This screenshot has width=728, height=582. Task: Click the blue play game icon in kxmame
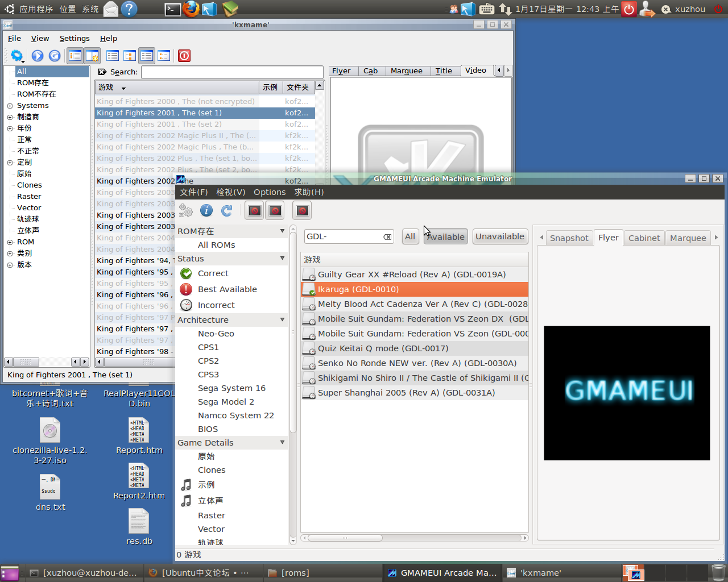point(38,56)
